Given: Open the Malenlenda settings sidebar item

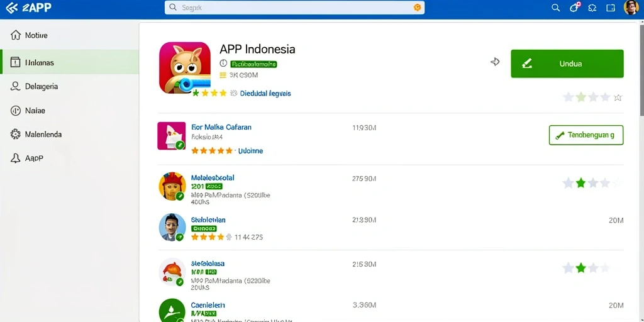Looking at the screenshot, I should (x=69, y=135).
